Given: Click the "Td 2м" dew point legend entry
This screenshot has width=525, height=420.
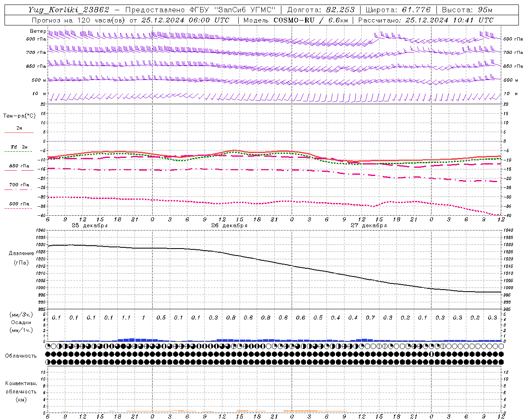Looking at the screenshot, I should pos(19,147).
